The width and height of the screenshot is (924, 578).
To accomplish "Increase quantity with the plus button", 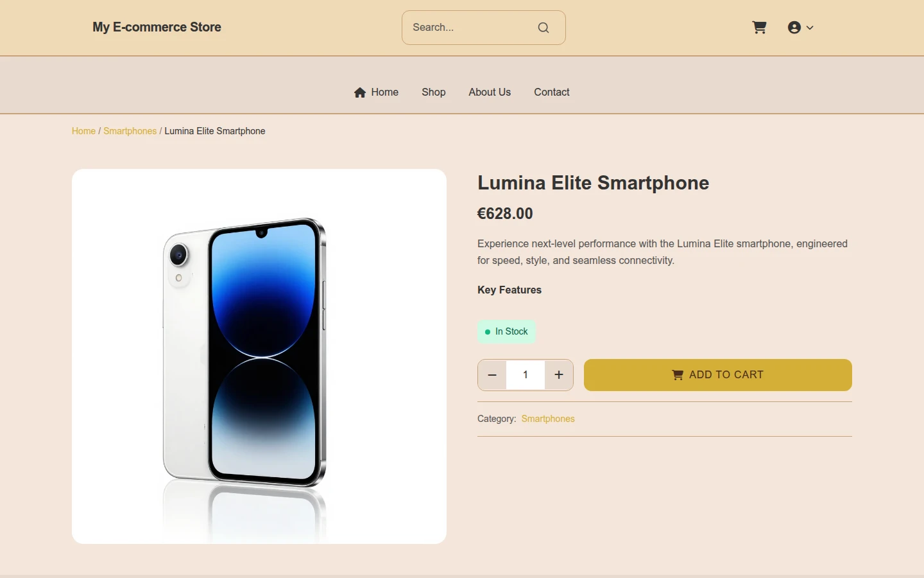I will coord(559,375).
